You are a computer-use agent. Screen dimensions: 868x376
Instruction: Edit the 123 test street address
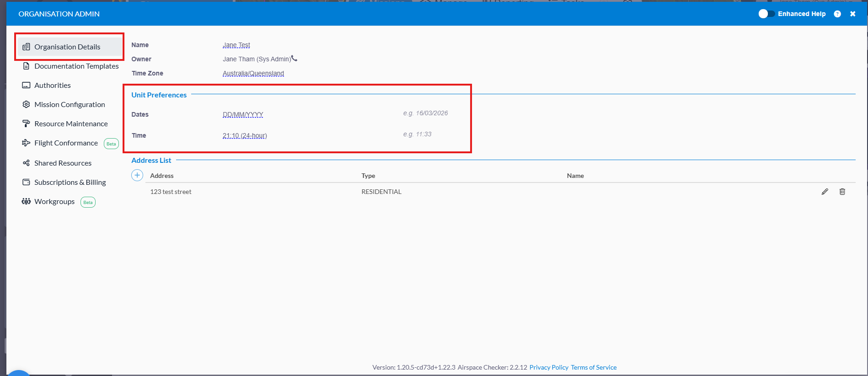pos(825,192)
